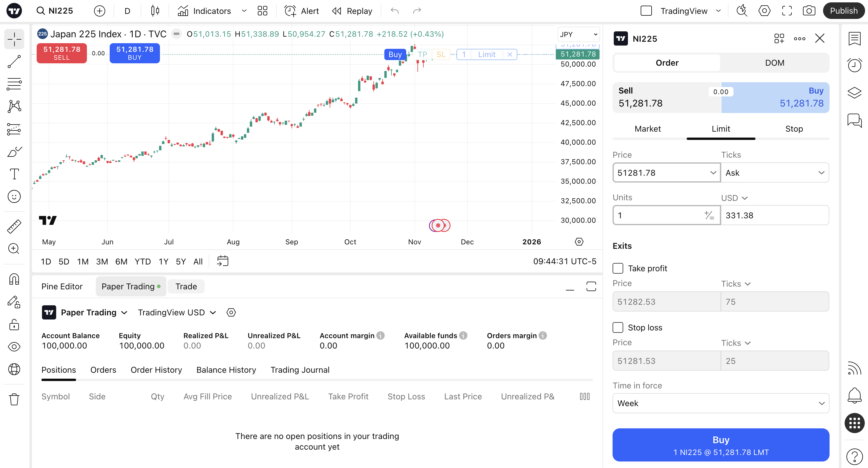Expand the Time in force Week dropdown
The height and width of the screenshot is (468, 868).
720,403
